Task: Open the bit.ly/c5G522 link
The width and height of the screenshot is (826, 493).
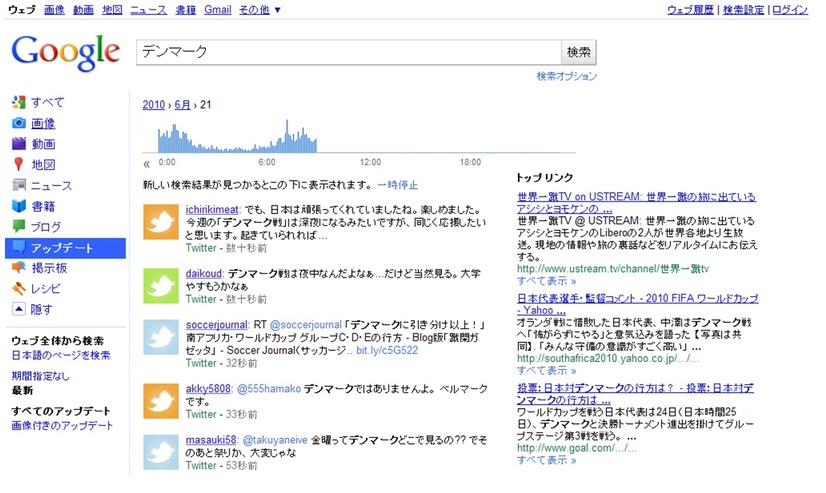Action: point(387,350)
